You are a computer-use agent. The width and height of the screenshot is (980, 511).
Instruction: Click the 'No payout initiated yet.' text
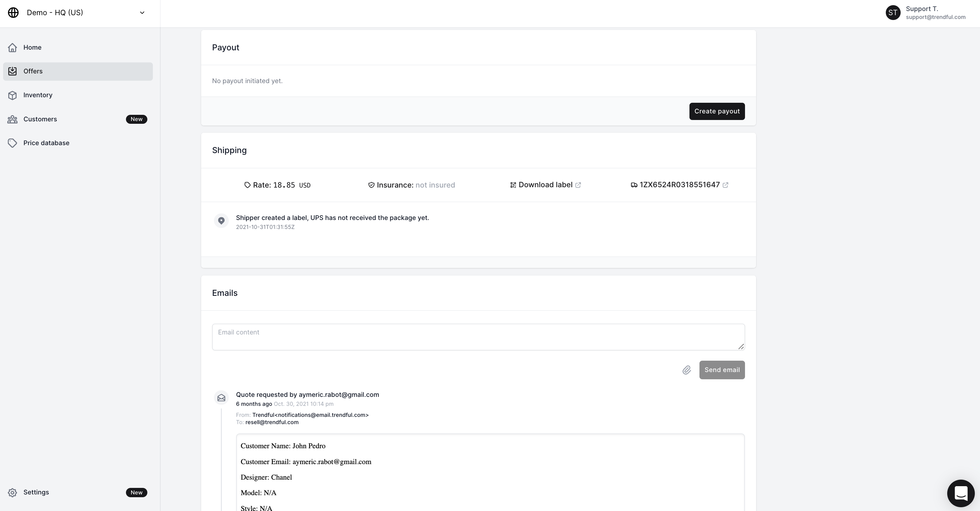247,81
